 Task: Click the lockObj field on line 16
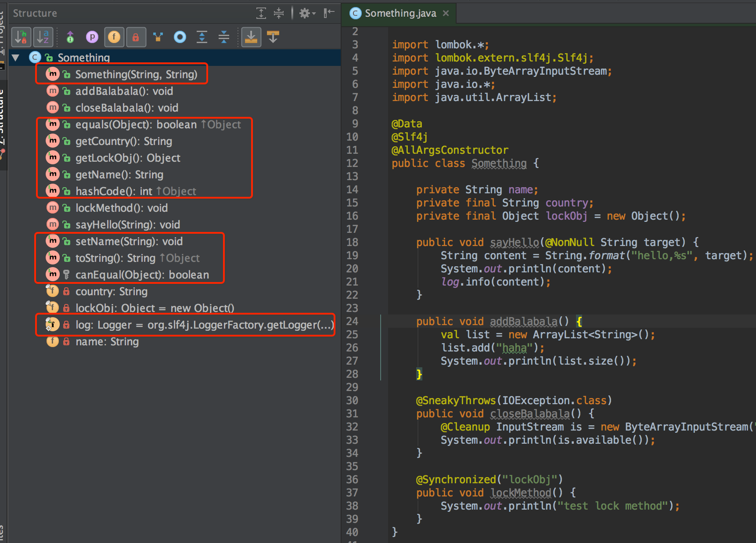(x=566, y=216)
